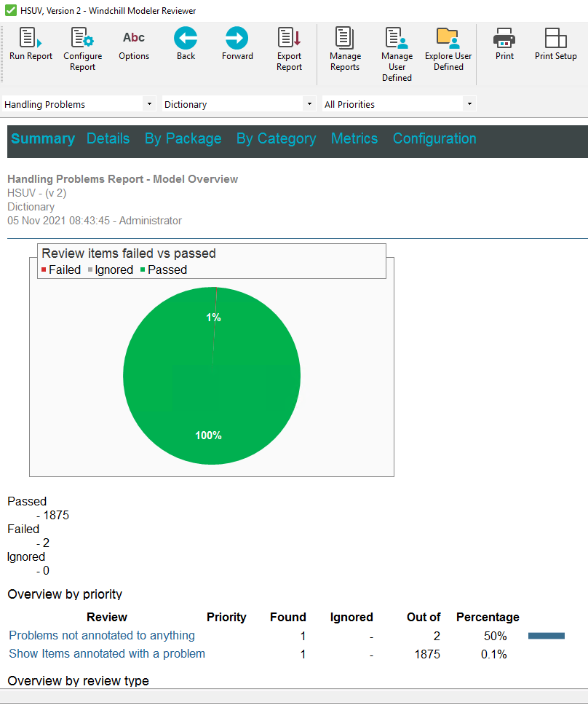Open the Handling Problems report selector dropdown

(148, 103)
